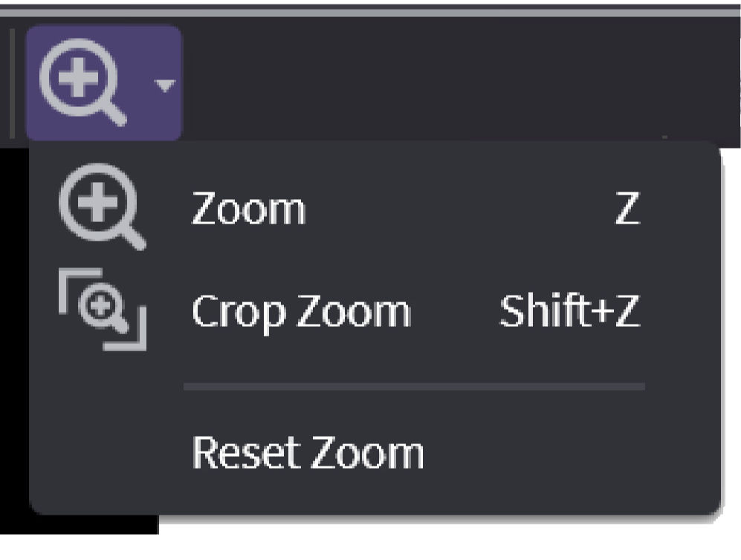Click the Crop Zoom bracket icon

point(102,310)
